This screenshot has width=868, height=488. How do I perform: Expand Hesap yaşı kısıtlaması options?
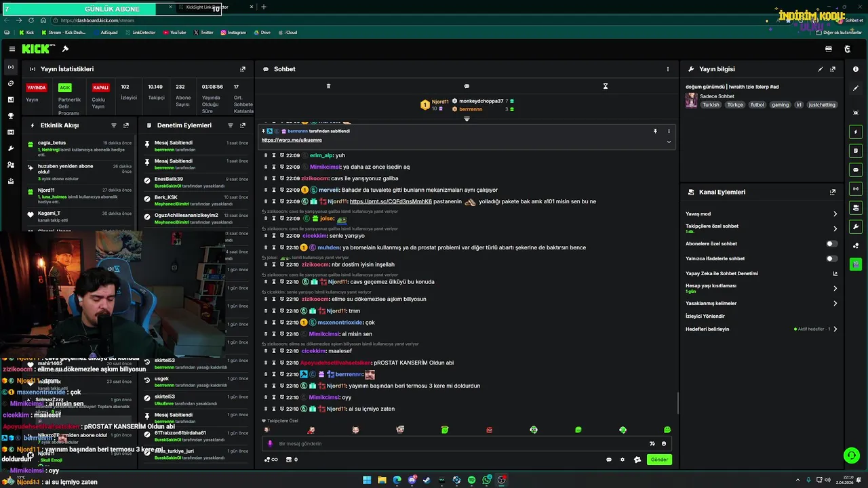[835, 288]
